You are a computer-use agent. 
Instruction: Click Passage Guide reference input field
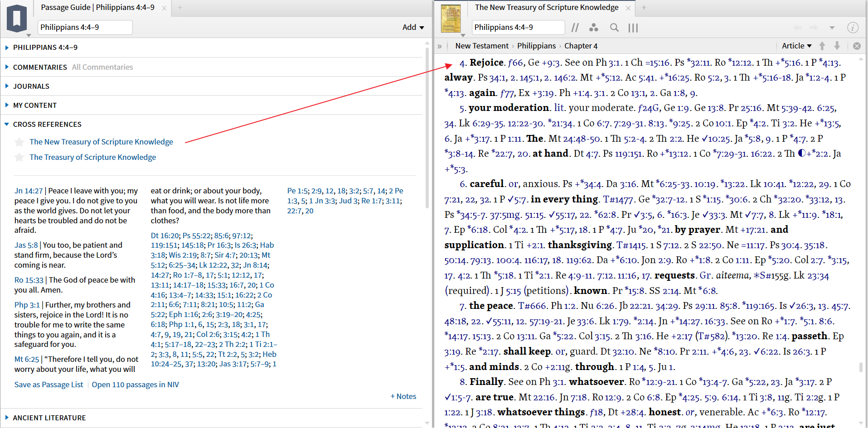(x=85, y=27)
